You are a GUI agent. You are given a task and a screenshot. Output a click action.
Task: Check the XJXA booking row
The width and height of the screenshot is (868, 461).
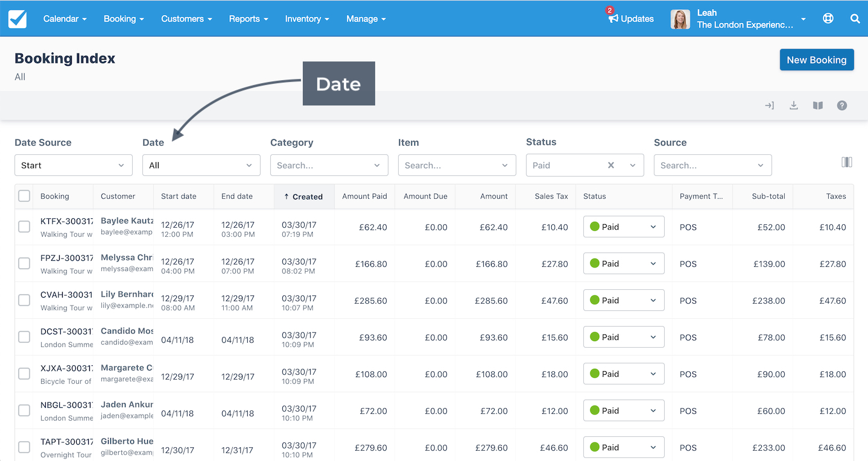point(24,374)
